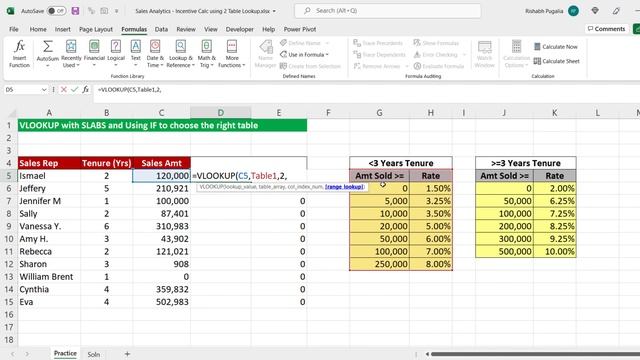Click the horizontal scrollbar
This screenshot has height=360, width=640.
[x=535, y=354]
